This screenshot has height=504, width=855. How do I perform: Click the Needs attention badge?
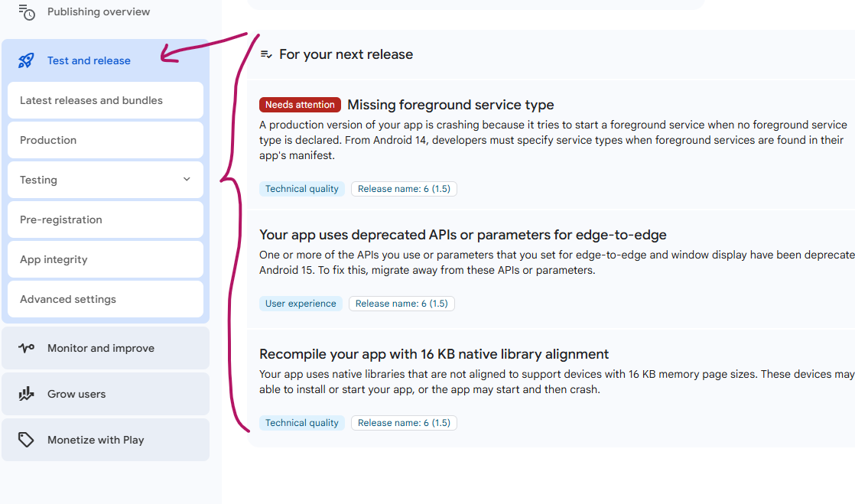[x=300, y=104]
